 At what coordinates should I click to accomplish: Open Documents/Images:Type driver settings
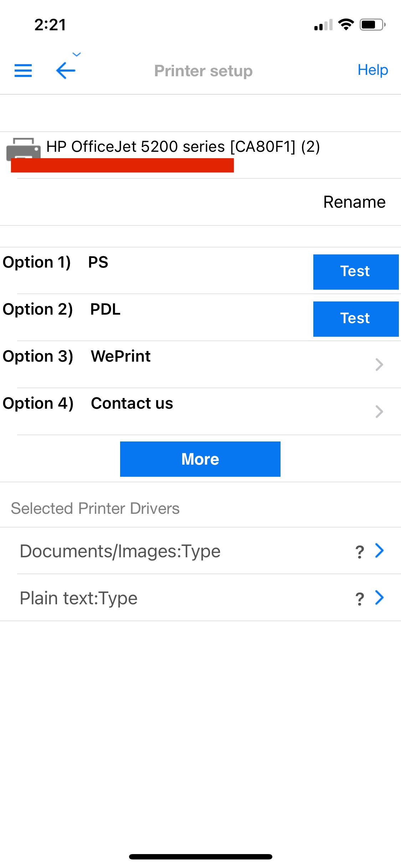tap(379, 551)
